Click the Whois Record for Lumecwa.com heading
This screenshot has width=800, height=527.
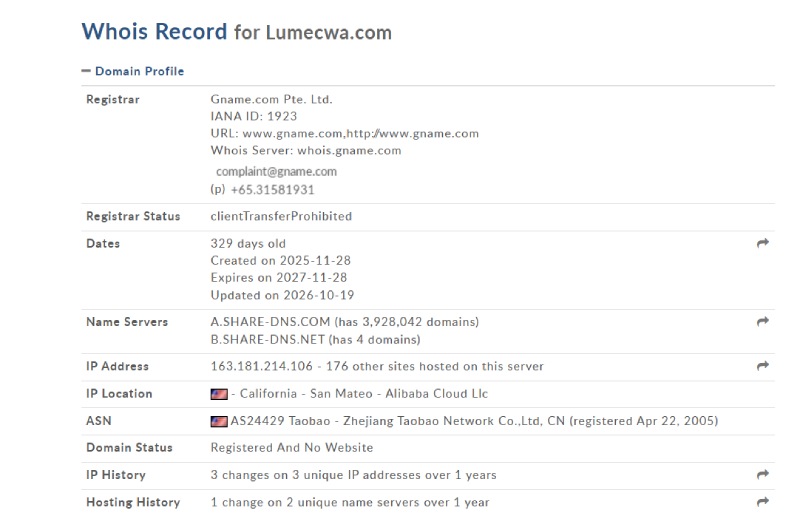[237, 32]
